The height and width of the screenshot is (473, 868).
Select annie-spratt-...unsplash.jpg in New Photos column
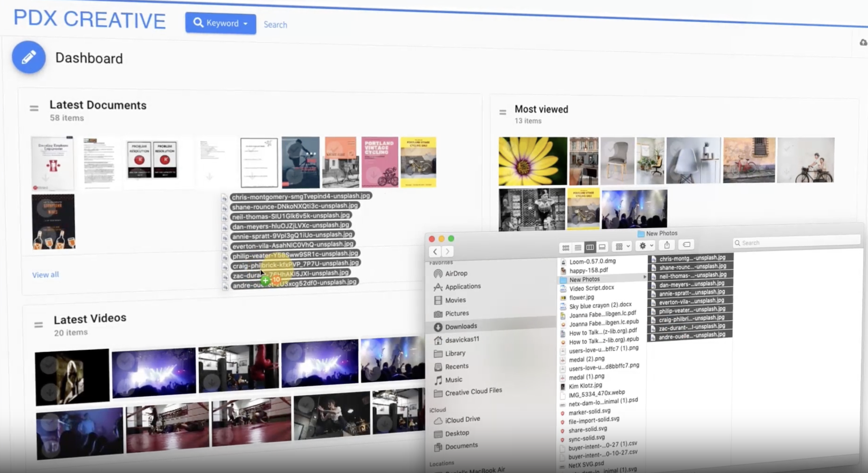click(690, 292)
